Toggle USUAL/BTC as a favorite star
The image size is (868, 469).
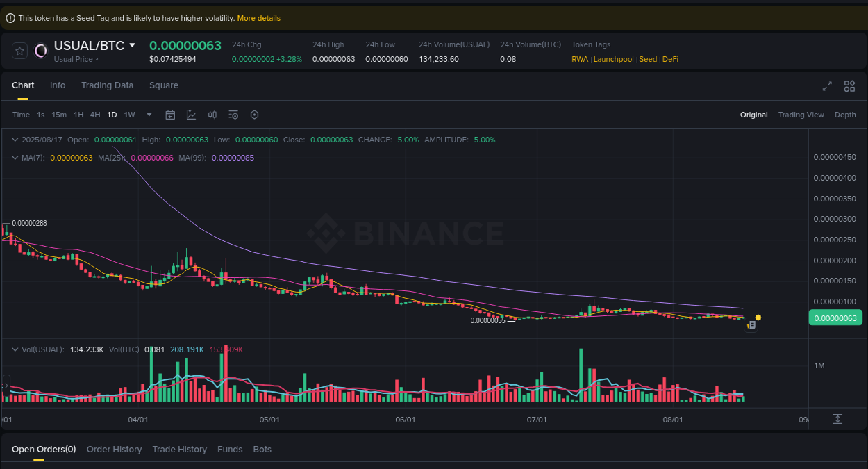click(x=19, y=51)
